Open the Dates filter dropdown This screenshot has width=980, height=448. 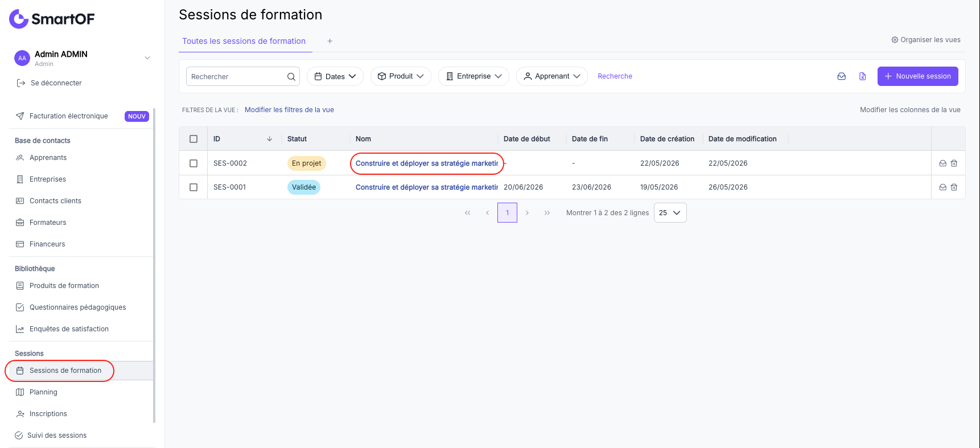click(x=335, y=76)
